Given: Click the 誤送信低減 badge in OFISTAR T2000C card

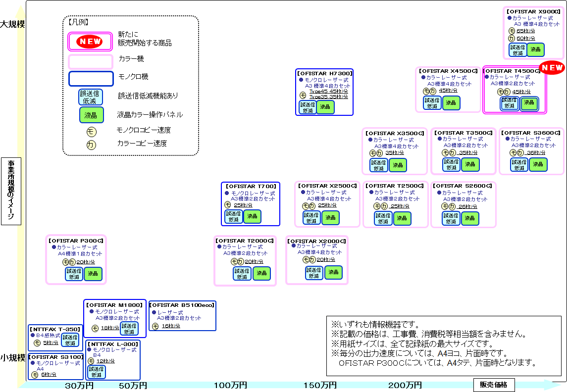Looking at the screenshot, I should point(242,274).
